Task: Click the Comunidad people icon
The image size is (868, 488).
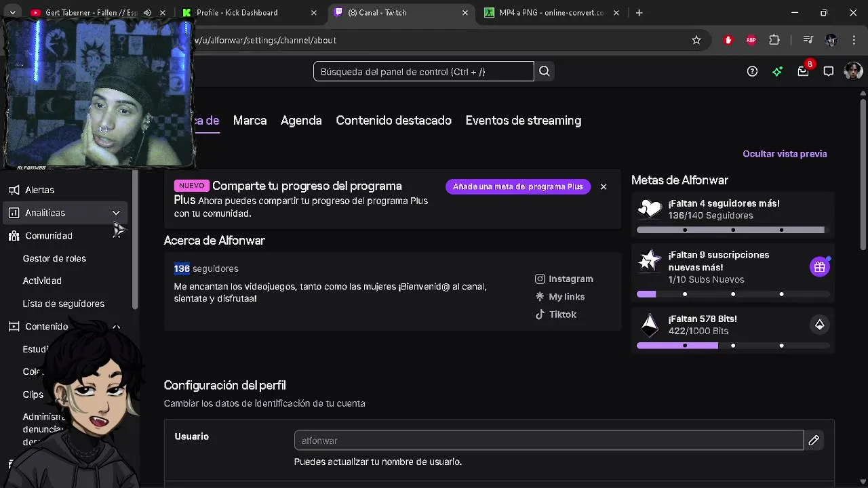Action: click(x=14, y=236)
